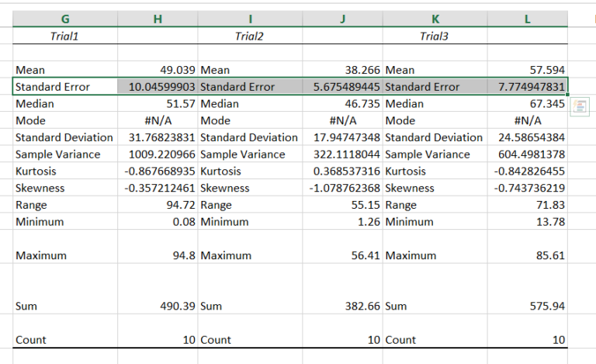Screen dimensions: 596x364
Task: Select column L header
Action: [x=528, y=19]
